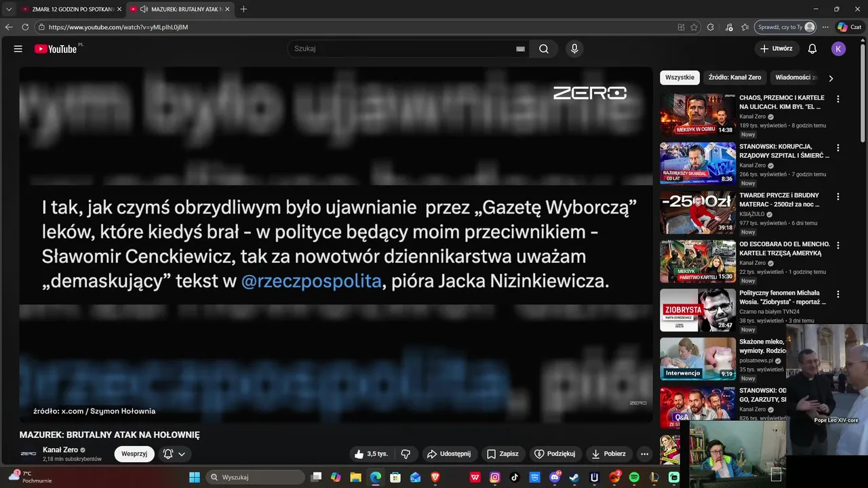Open options for 'OD ESCOBARA DO EL MENCHO' video
The image size is (868, 488).
pyautogui.click(x=838, y=245)
